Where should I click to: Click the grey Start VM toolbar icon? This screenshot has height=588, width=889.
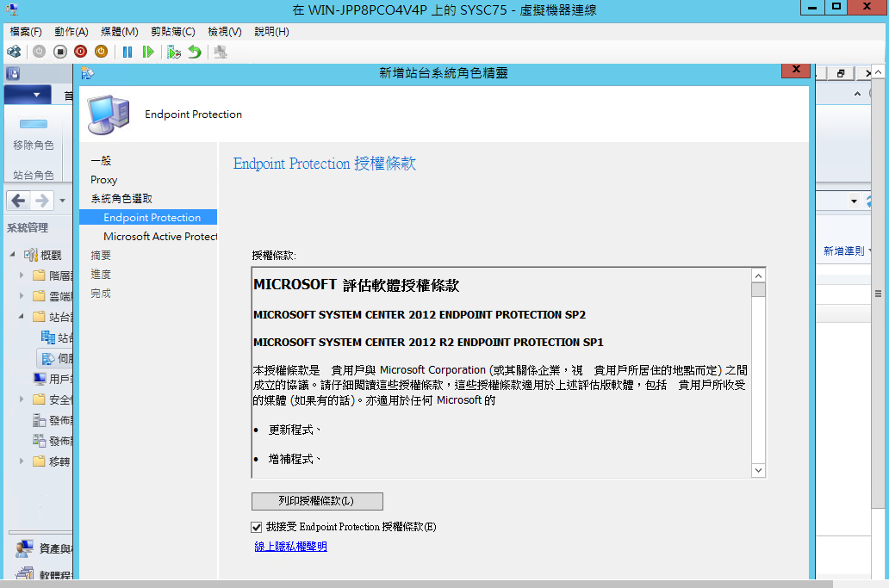click(39, 53)
